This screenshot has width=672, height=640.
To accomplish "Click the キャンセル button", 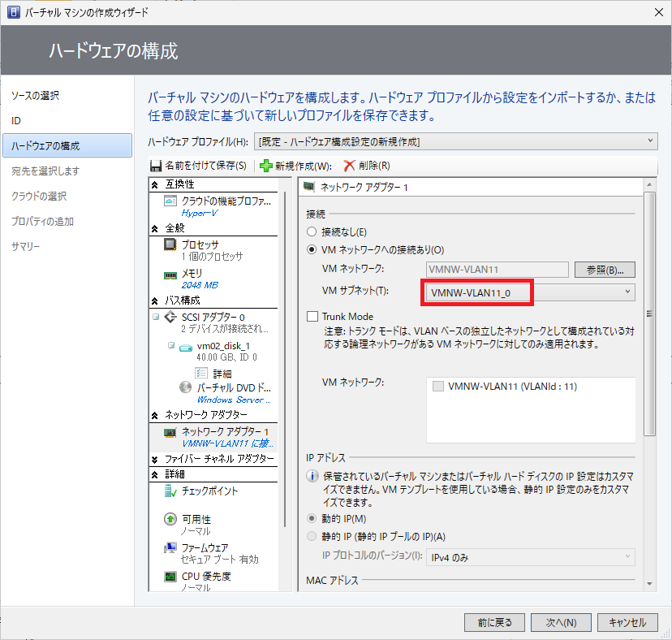I will pos(627,622).
